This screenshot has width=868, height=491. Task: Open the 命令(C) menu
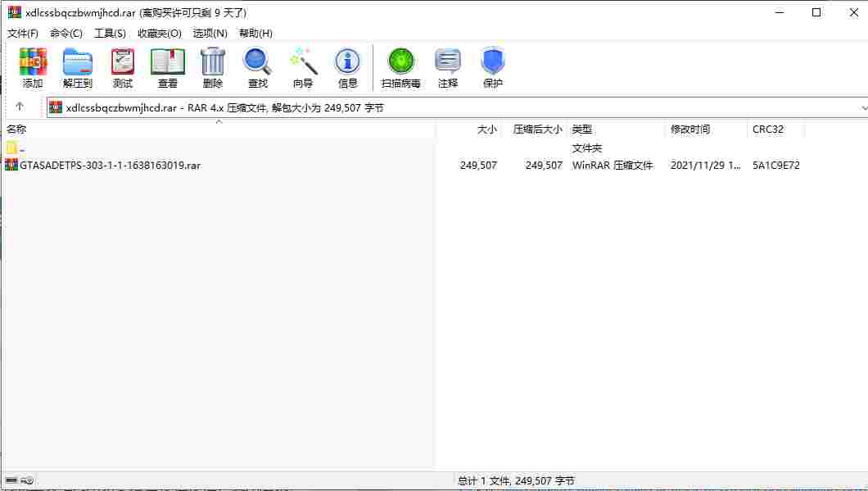(66, 34)
